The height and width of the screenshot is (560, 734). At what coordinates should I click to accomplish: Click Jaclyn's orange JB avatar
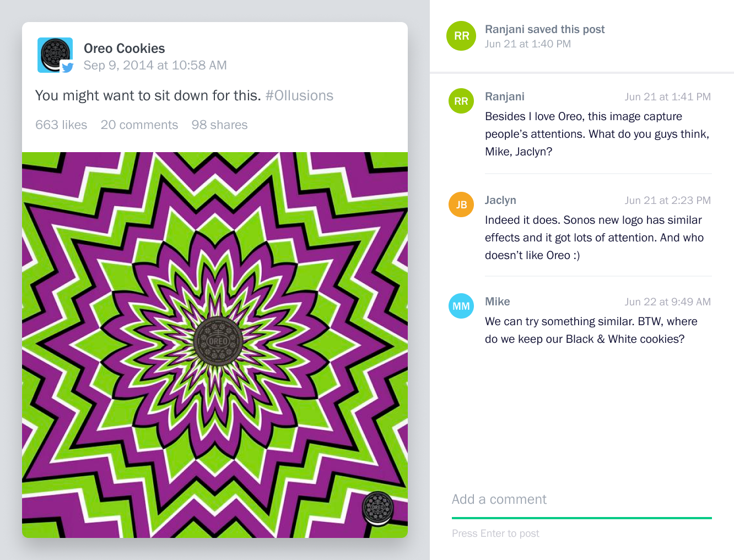pyautogui.click(x=461, y=204)
